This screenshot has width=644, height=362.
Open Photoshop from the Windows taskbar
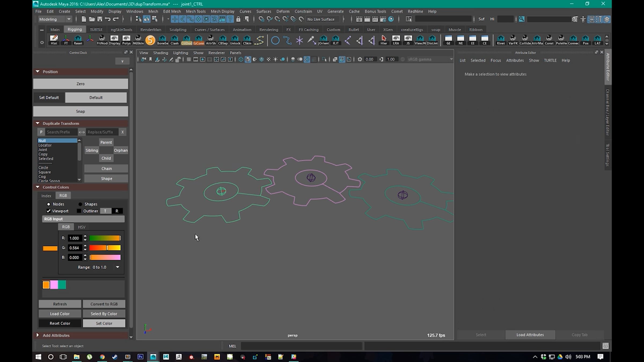[140, 357]
